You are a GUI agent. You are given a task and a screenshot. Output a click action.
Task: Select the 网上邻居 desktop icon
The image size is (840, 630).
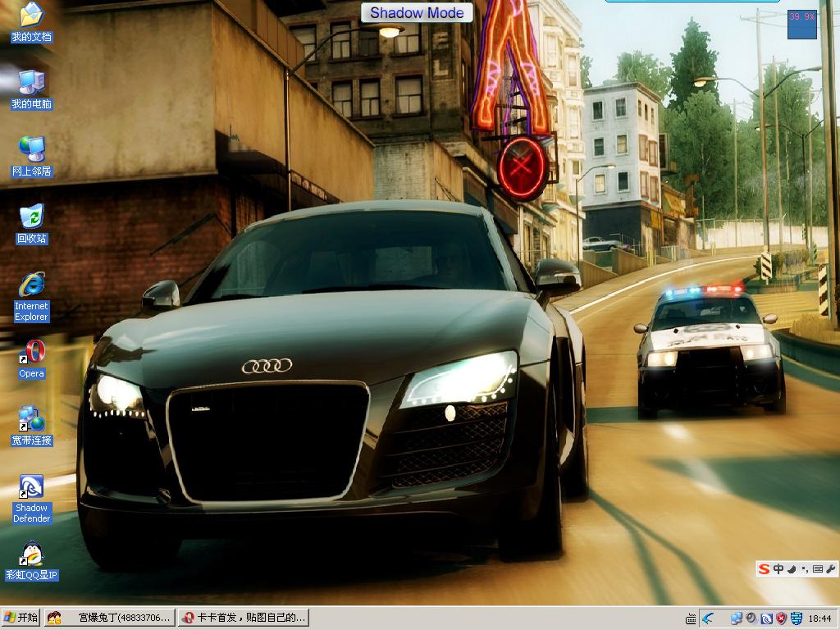(32, 157)
